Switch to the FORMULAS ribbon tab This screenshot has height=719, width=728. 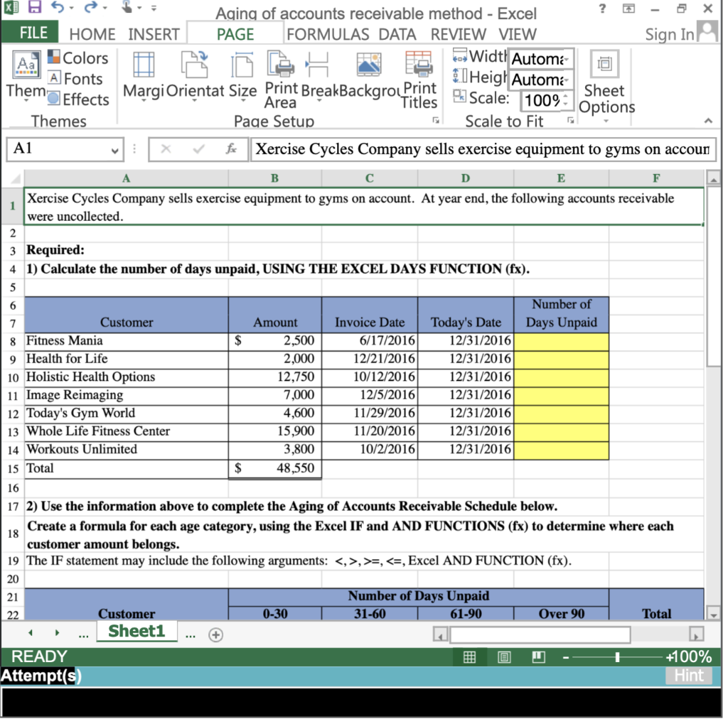click(x=328, y=33)
